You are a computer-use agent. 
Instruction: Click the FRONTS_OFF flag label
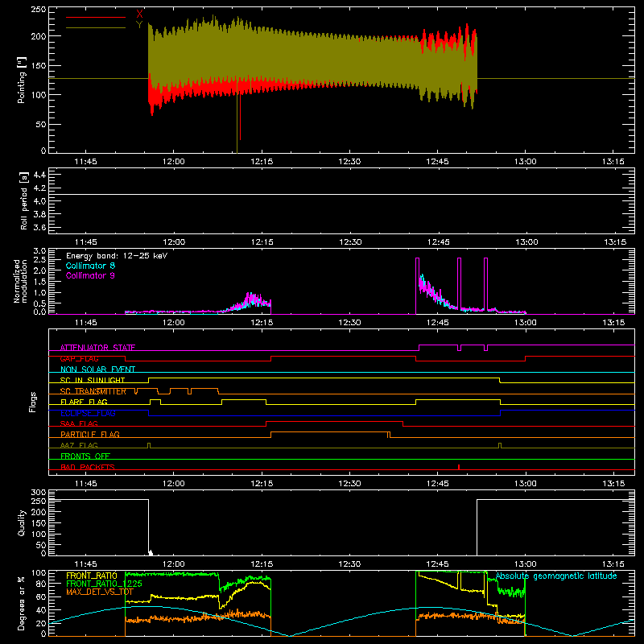pyautogui.click(x=85, y=456)
